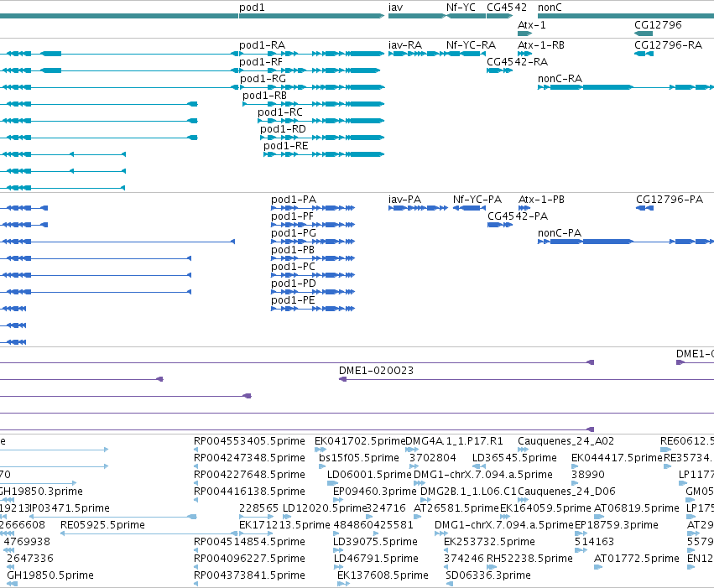Select the LD12020.5prime EST label
The height and width of the screenshot is (588, 714).
(325, 508)
